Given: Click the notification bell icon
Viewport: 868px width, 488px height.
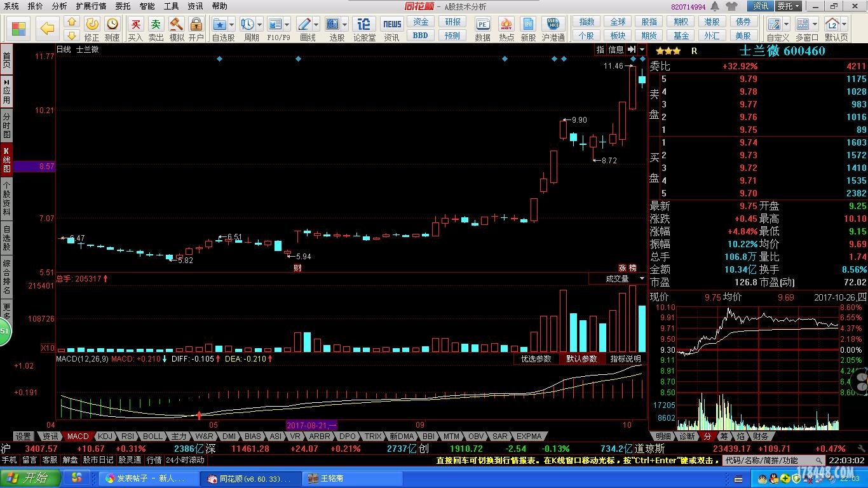Looking at the screenshot, I should click(715, 6).
